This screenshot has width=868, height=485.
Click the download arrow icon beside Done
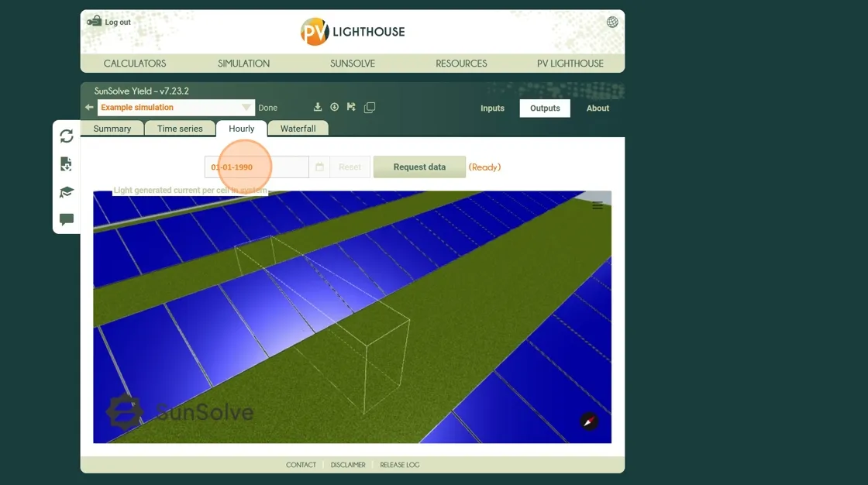click(x=318, y=108)
